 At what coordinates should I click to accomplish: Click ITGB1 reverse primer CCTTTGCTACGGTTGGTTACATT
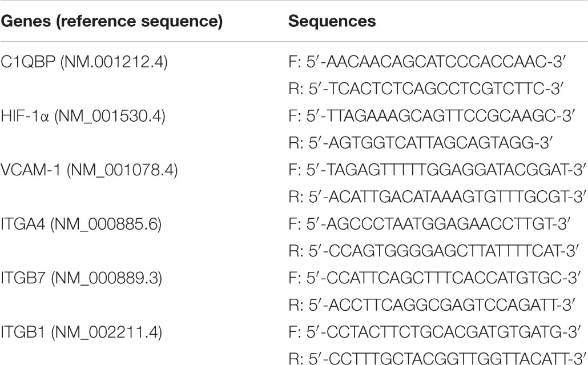[437, 358]
